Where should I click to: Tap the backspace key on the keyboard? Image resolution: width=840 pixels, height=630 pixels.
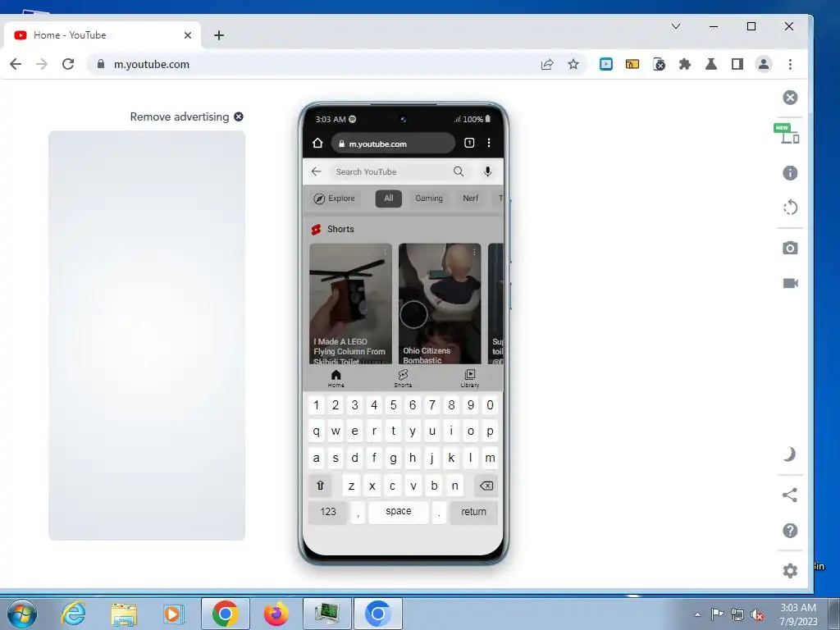pyautogui.click(x=486, y=486)
